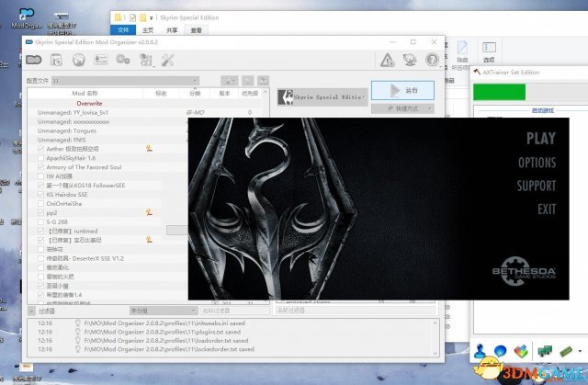Click the warning triangle problems icon

[x=388, y=60]
